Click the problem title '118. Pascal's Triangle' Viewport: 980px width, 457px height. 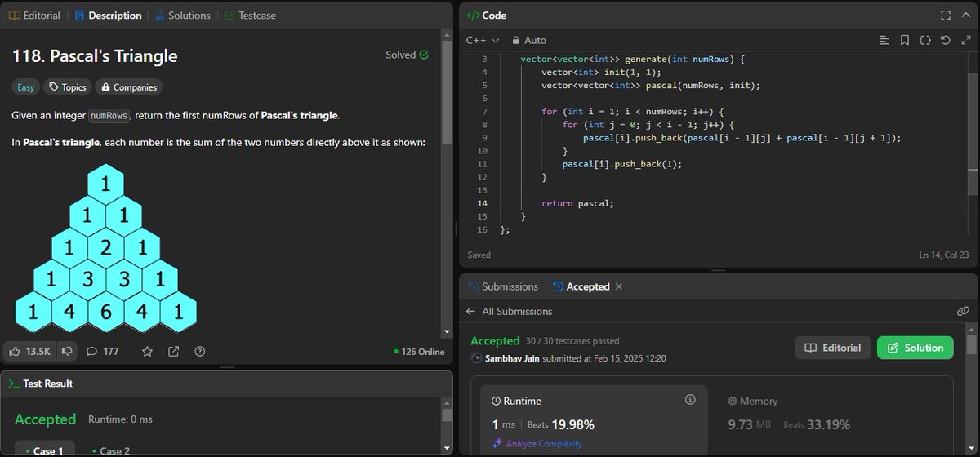[x=95, y=55]
